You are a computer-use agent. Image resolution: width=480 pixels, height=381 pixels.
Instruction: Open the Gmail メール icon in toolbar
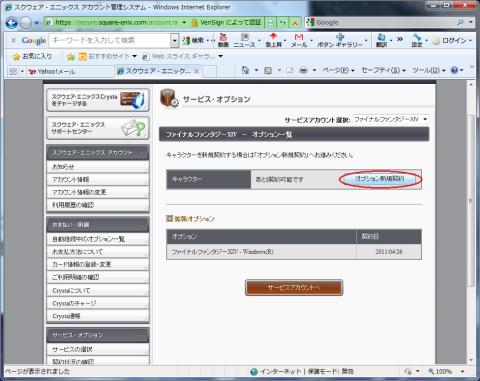[299, 40]
